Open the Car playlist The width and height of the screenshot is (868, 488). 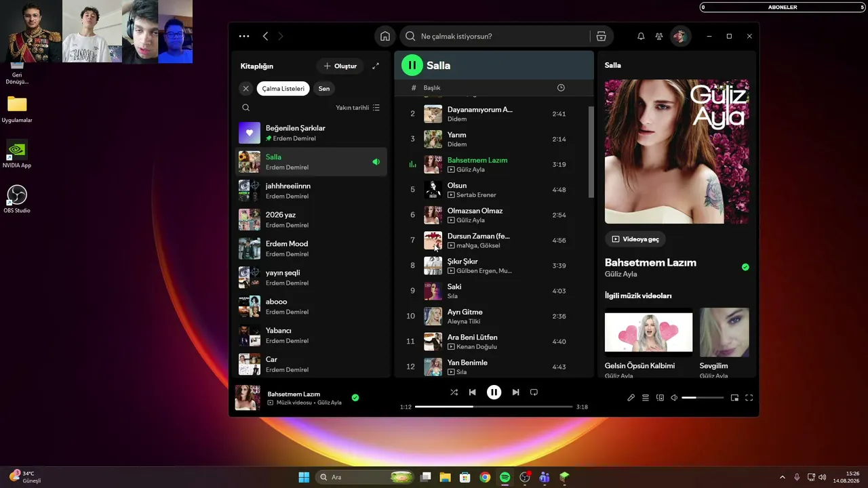[311, 364]
